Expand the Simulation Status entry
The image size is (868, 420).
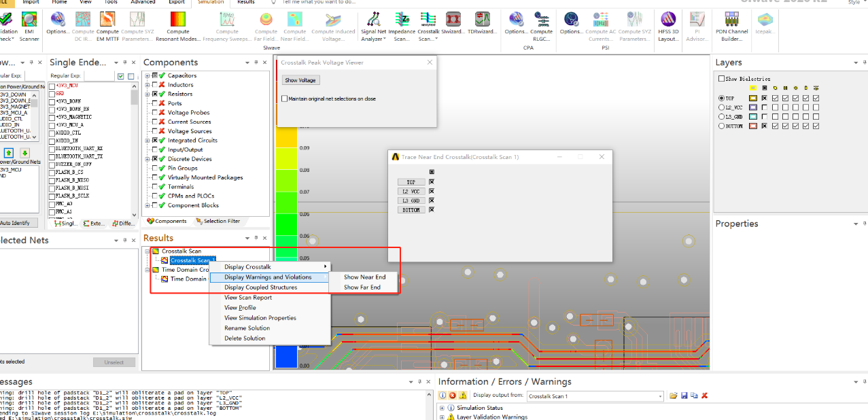point(442,408)
